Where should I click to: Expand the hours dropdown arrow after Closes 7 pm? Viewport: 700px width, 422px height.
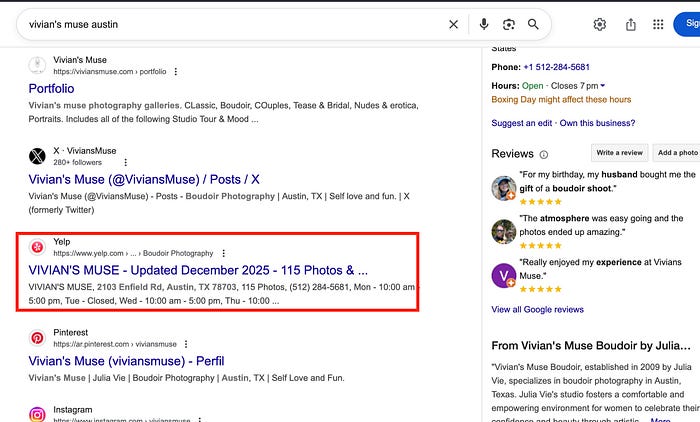[x=603, y=85]
